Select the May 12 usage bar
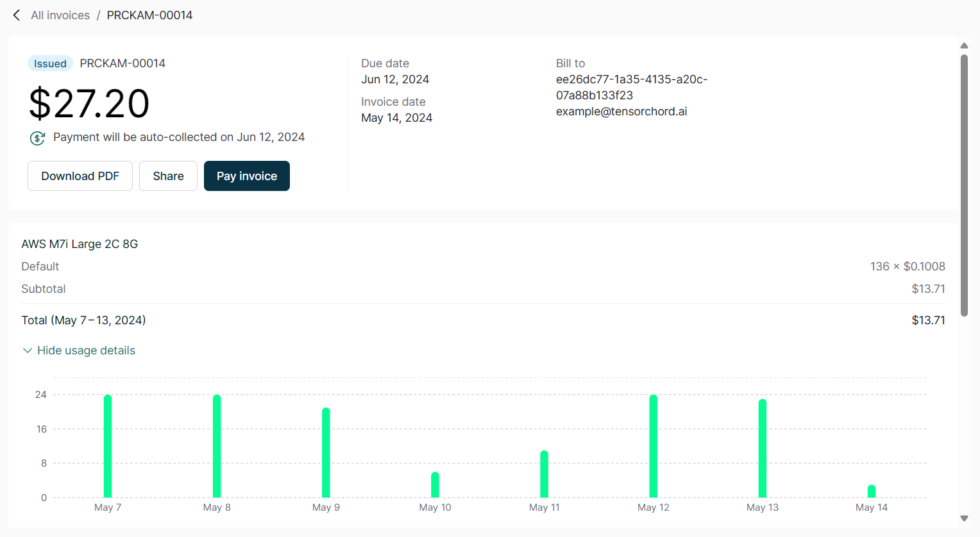This screenshot has width=980, height=537. [x=653, y=446]
